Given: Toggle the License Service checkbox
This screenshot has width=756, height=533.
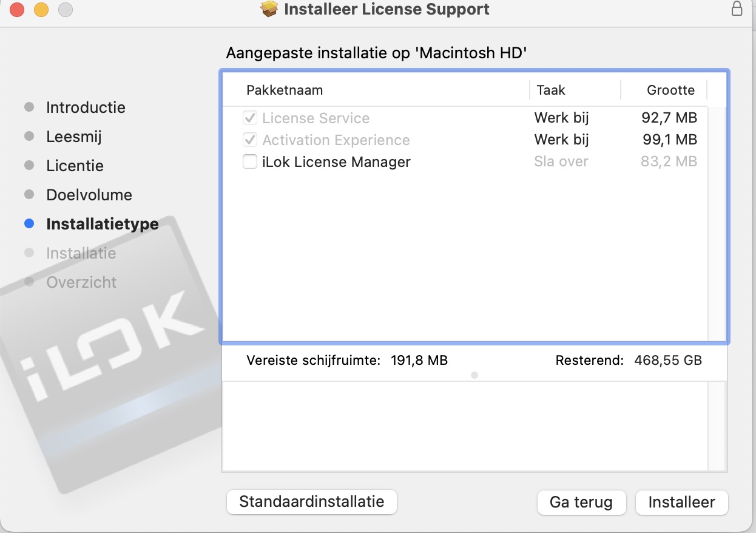Looking at the screenshot, I should click(x=250, y=118).
